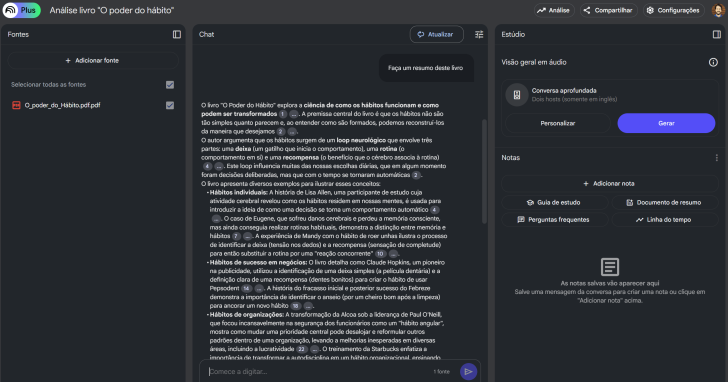Click the empty notes document icon
728x382 pixels.
coord(610,267)
